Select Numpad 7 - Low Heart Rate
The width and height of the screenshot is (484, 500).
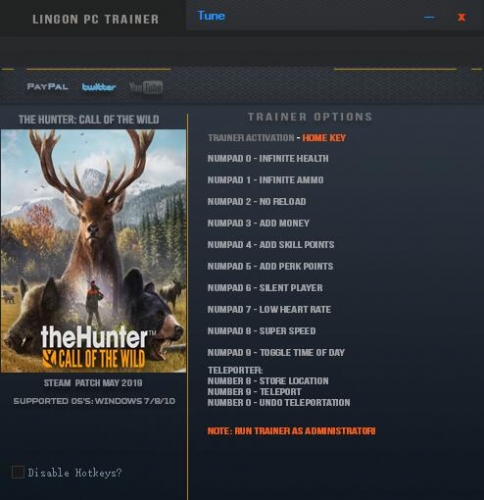(x=269, y=309)
